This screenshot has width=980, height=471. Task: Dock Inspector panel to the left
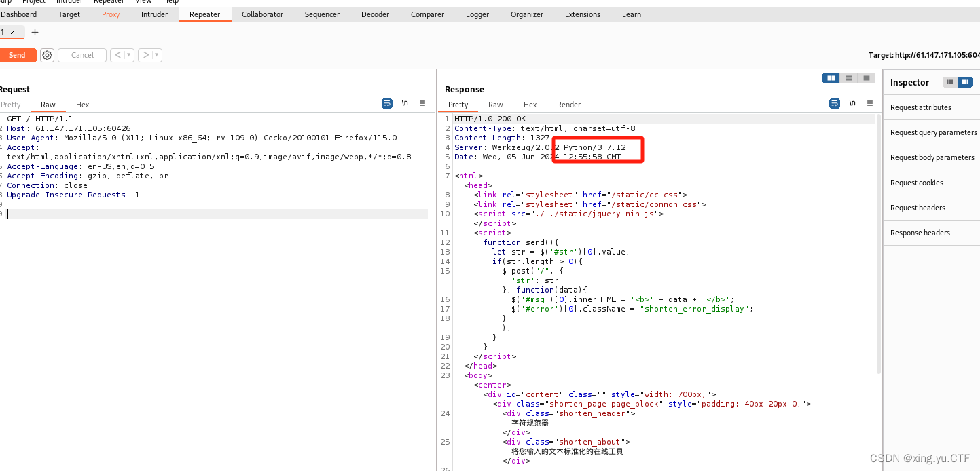[950, 82]
